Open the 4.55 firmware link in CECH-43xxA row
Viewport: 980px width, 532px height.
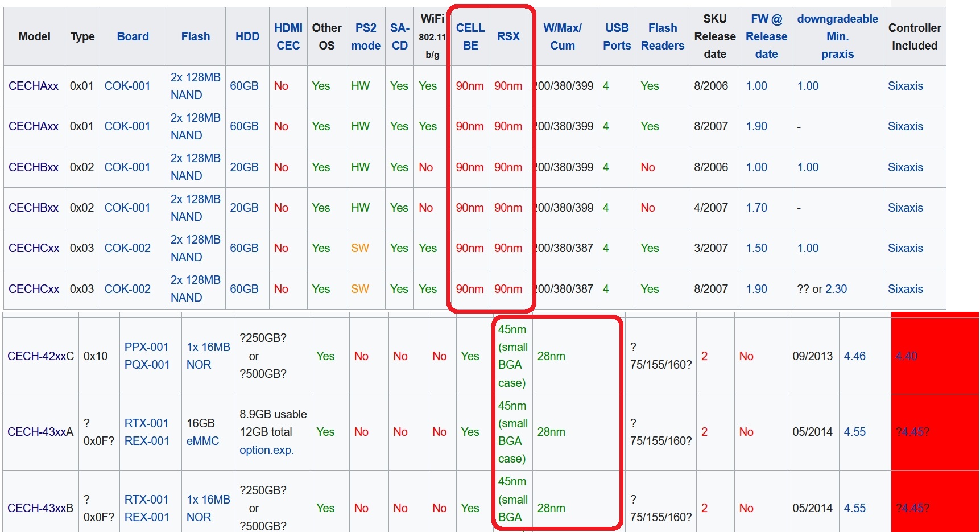coord(854,432)
